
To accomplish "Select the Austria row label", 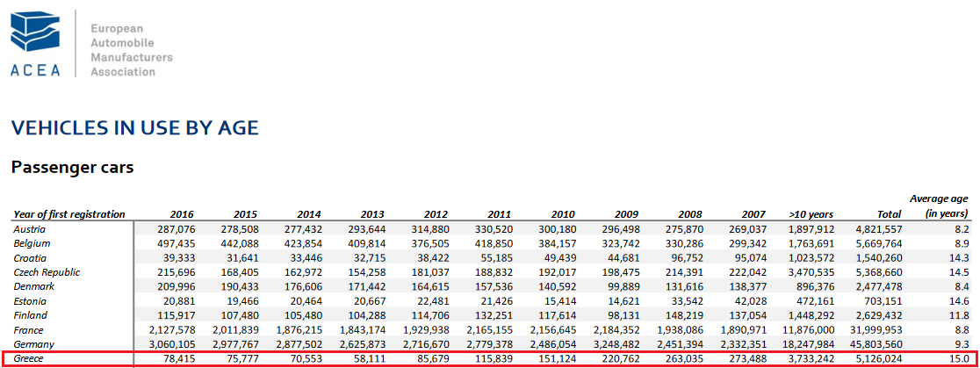I will (27, 229).
